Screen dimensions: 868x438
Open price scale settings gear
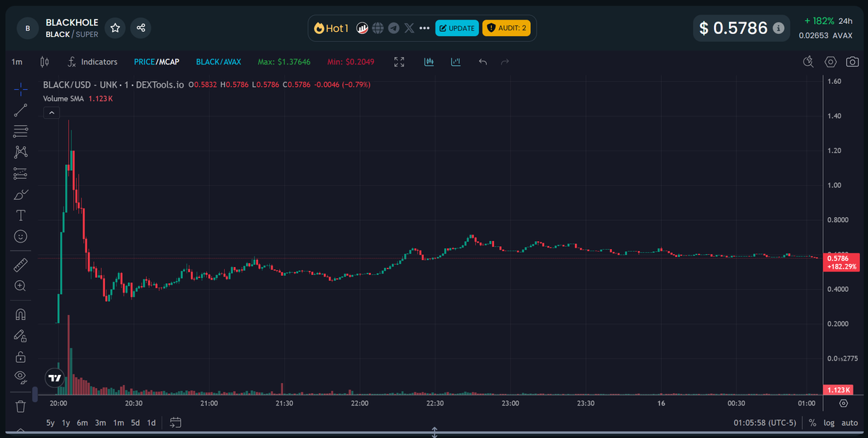pyautogui.click(x=843, y=403)
